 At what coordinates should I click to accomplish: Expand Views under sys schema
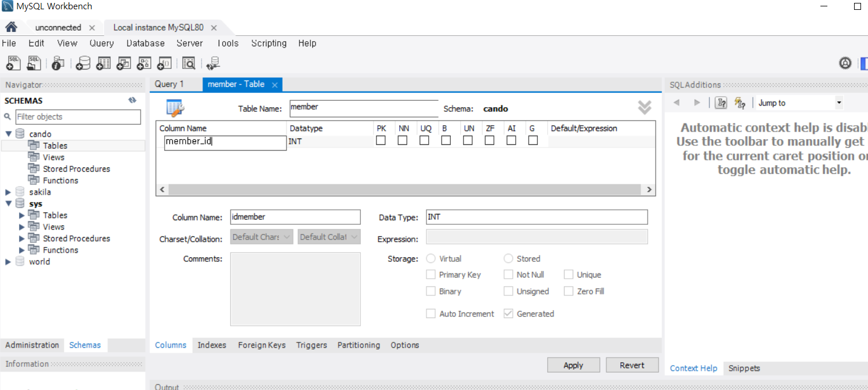pyautogui.click(x=22, y=227)
